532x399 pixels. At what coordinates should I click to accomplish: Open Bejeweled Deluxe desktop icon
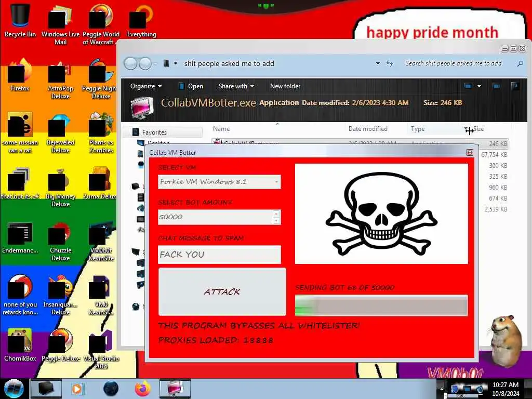pos(60,133)
